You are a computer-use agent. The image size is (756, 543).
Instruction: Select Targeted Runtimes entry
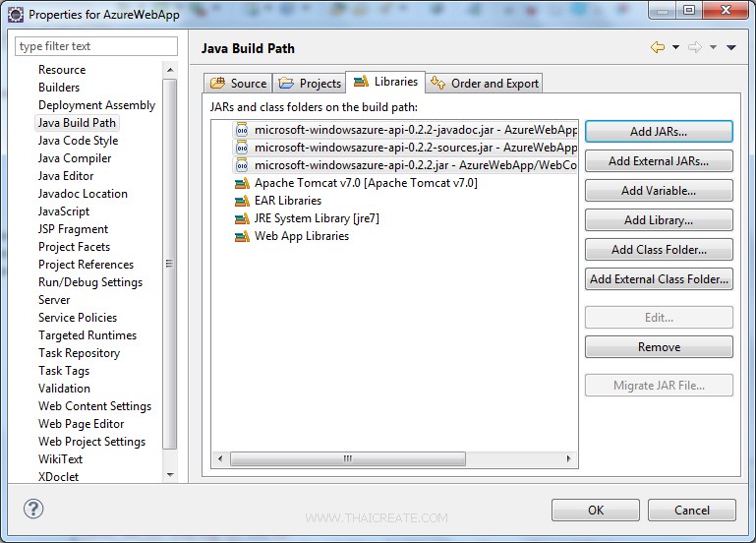coord(87,335)
